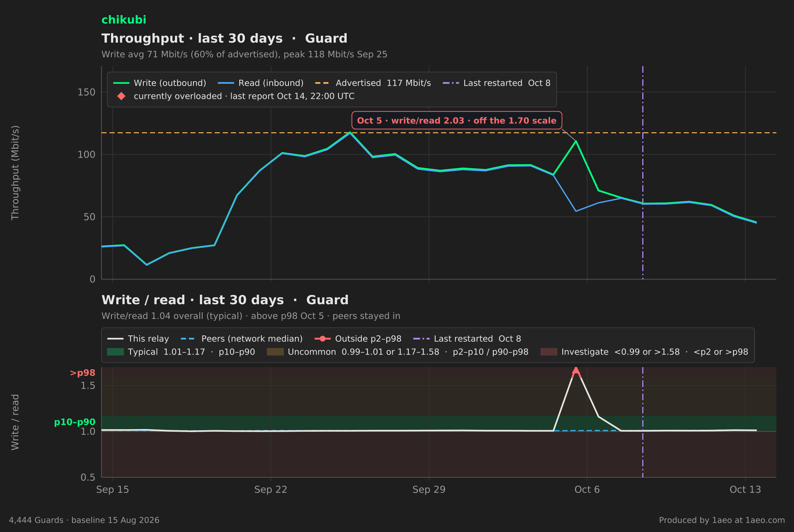Viewport: 794px width, 532px height.
Task: Click the '4,444 Guards · baseline' footer text
Action: (x=84, y=520)
